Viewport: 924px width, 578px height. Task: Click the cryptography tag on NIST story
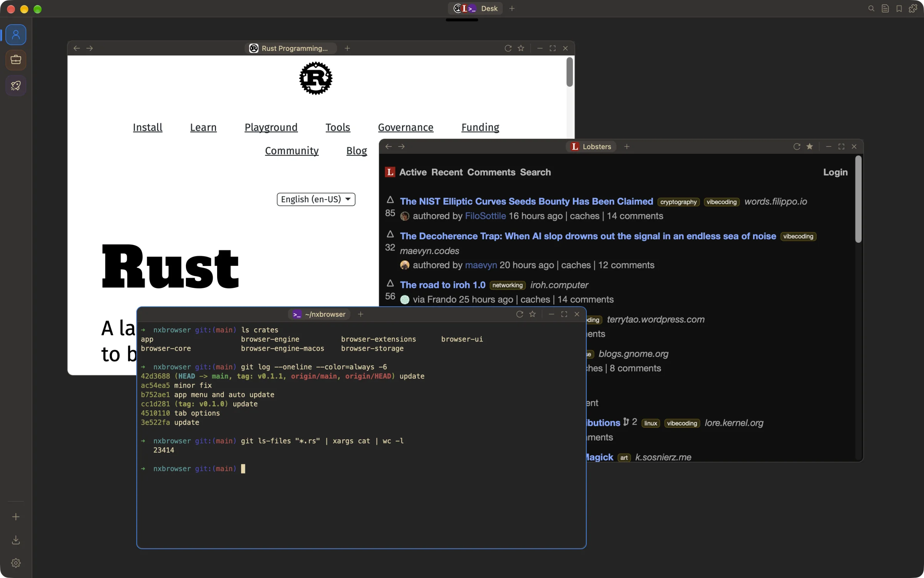pyautogui.click(x=678, y=202)
